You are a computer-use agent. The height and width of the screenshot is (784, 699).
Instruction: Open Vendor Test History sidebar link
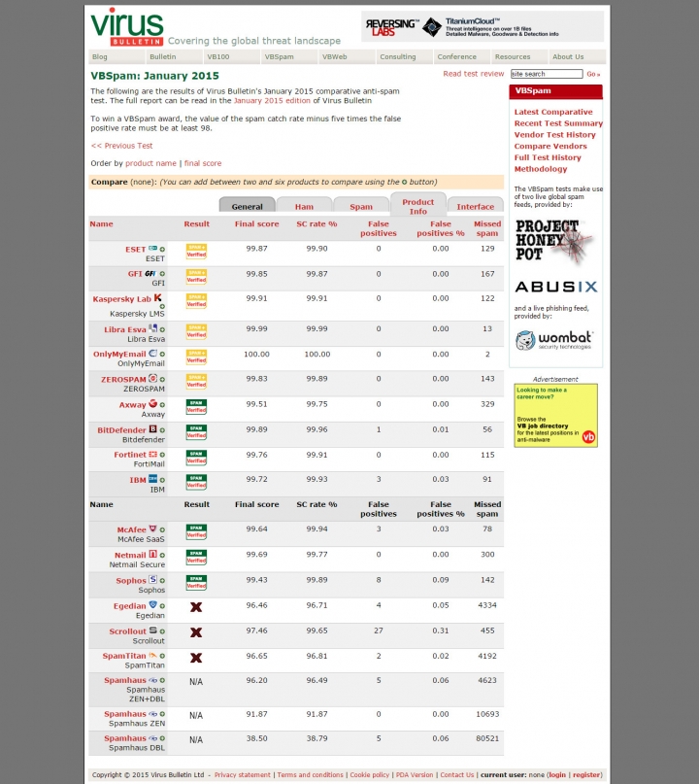554,134
